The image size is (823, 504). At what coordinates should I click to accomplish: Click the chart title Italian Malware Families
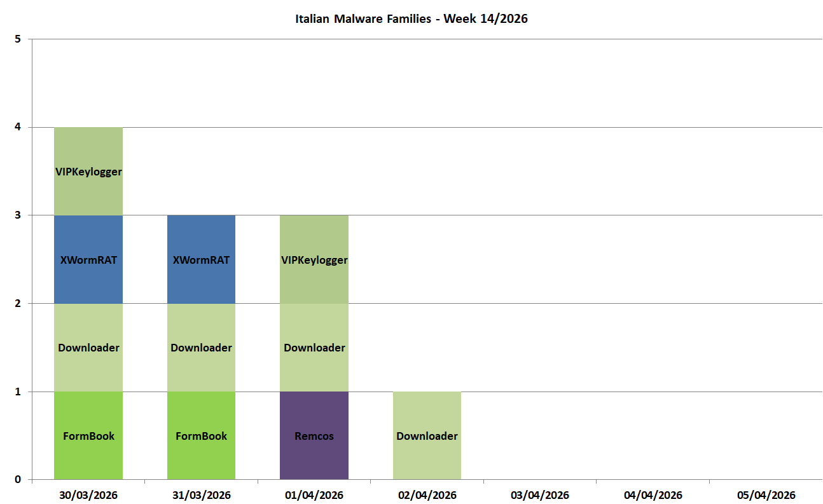[x=411, y=19]
